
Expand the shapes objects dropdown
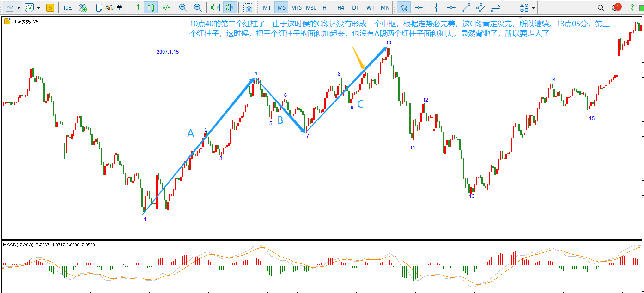coord(534,8)
